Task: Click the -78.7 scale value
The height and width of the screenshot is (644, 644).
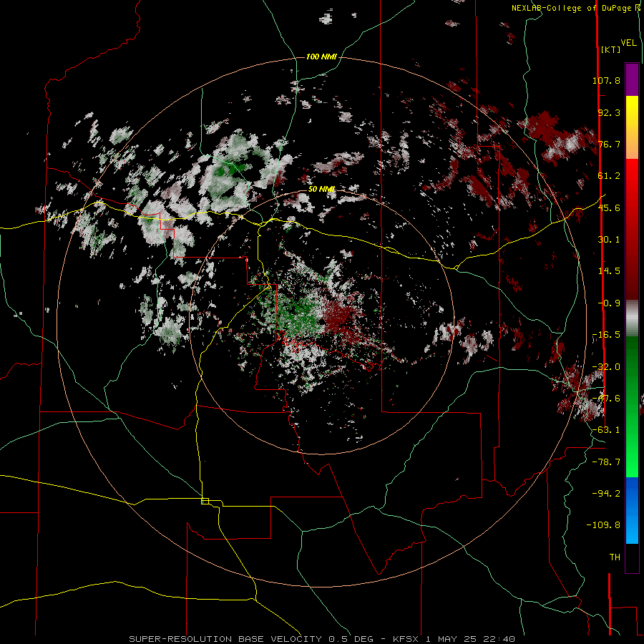Action: pos(606,462)
